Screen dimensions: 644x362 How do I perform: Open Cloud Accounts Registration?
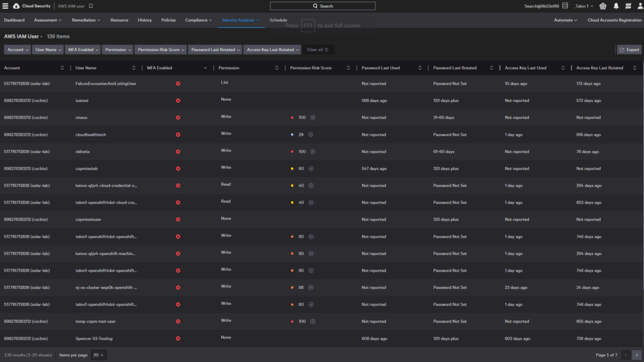click(x=614, y=20)
